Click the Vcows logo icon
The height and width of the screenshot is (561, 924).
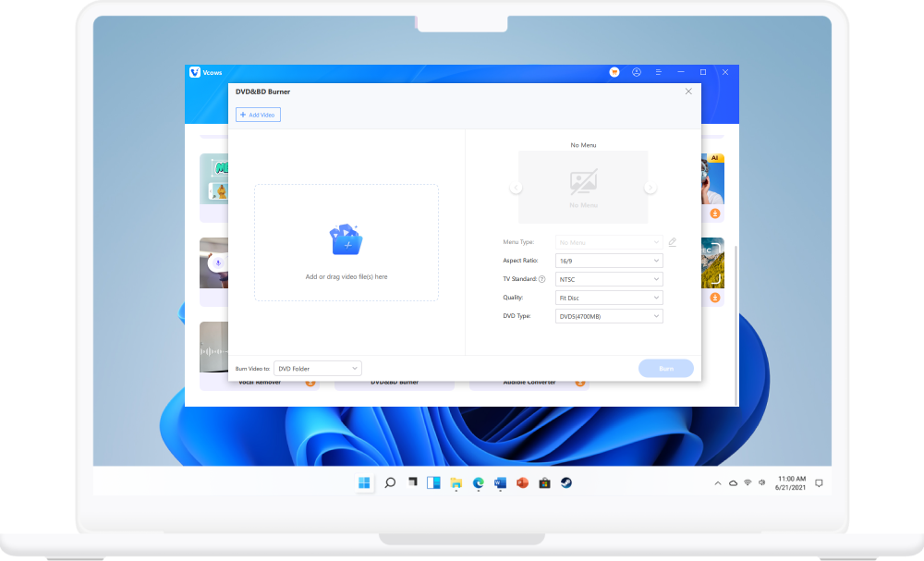coord(194,72)
